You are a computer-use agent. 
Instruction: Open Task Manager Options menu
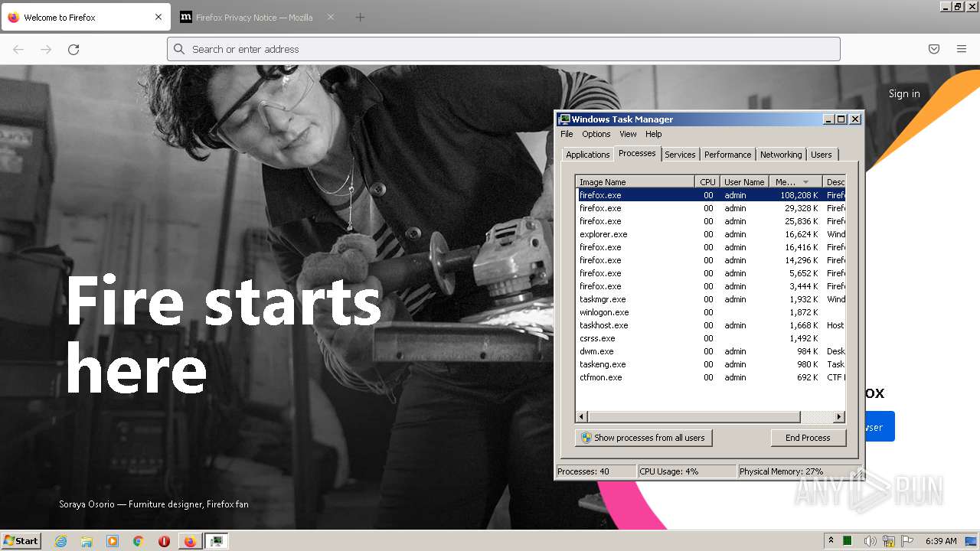tap(596, 134)
